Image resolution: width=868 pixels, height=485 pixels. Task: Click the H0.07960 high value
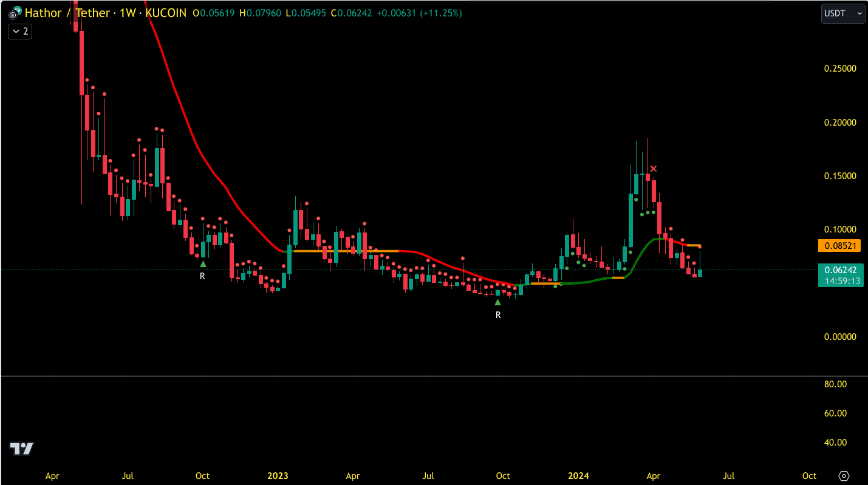coord(260,13)
